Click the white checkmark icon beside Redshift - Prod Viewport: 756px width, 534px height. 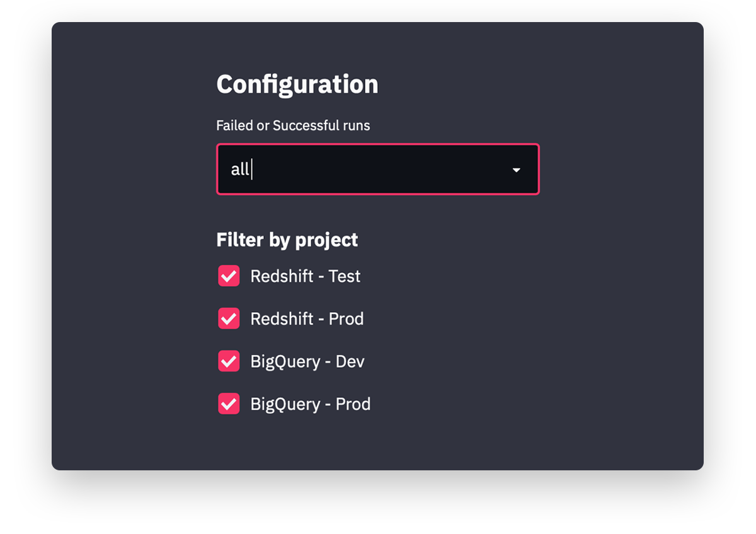pyautogui.click(x=229, y=318)
